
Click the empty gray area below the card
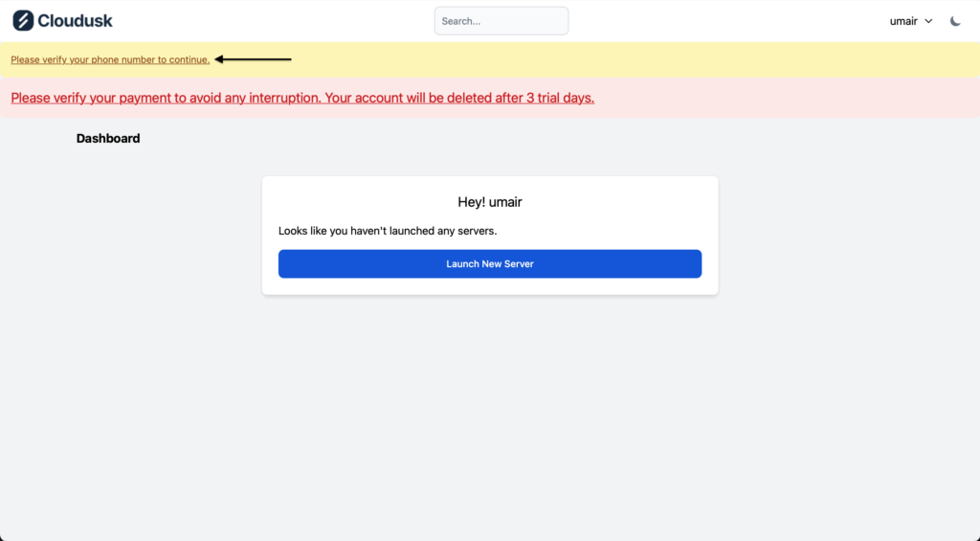point(489,412)
